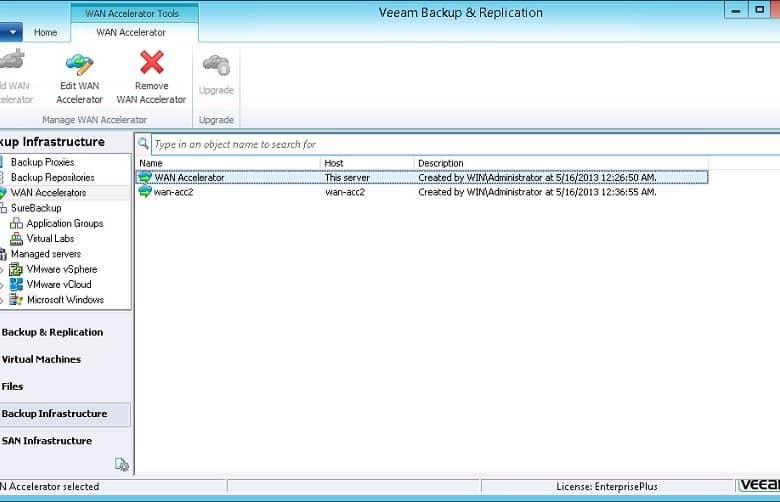Click the 'This server' host cell
The height and width of the screenshot is (502, 780).
(x=347, y=178)
